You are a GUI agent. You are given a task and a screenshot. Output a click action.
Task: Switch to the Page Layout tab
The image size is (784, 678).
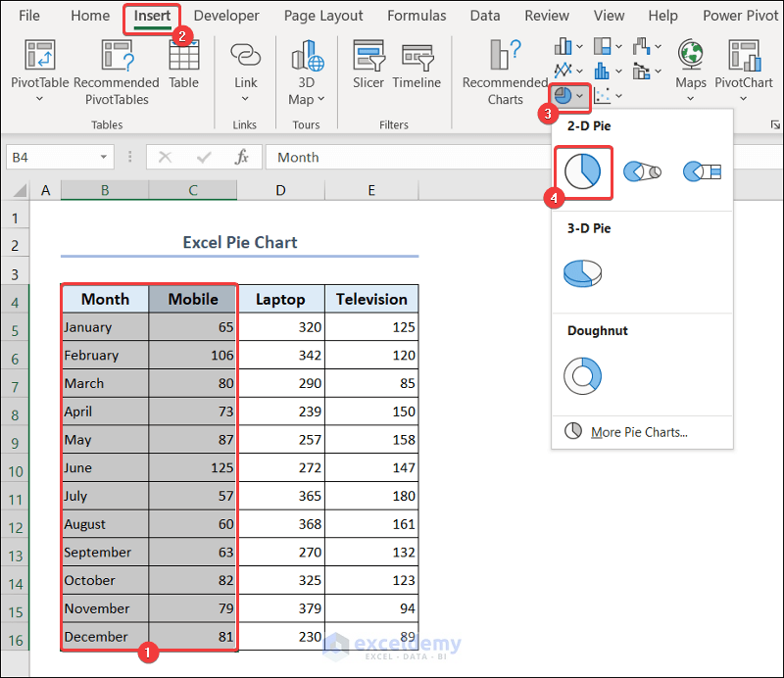point(323,16)
